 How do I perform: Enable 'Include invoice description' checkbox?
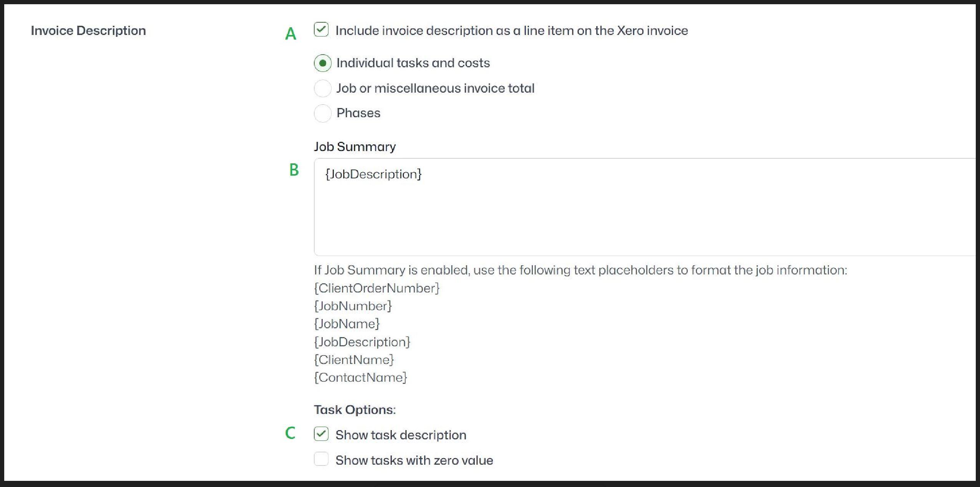coord(319,30)
